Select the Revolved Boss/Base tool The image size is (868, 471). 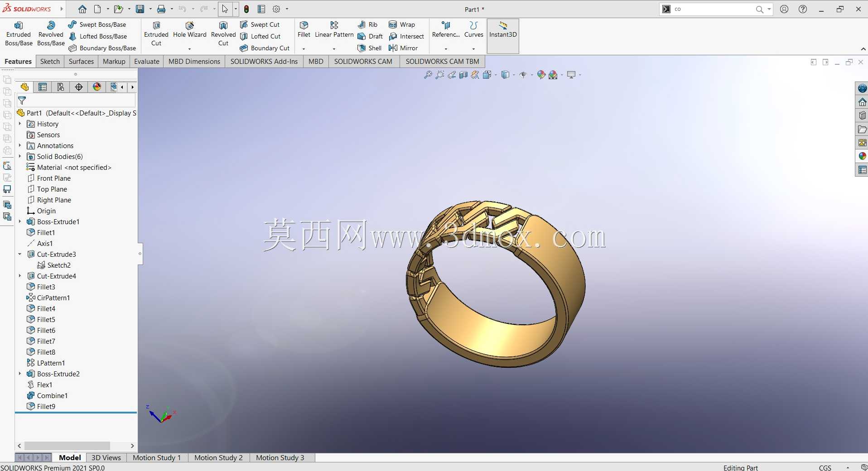coord(51,34)
